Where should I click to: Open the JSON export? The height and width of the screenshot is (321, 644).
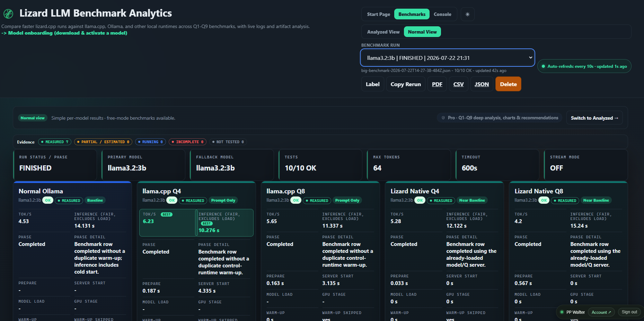(482, 84)
